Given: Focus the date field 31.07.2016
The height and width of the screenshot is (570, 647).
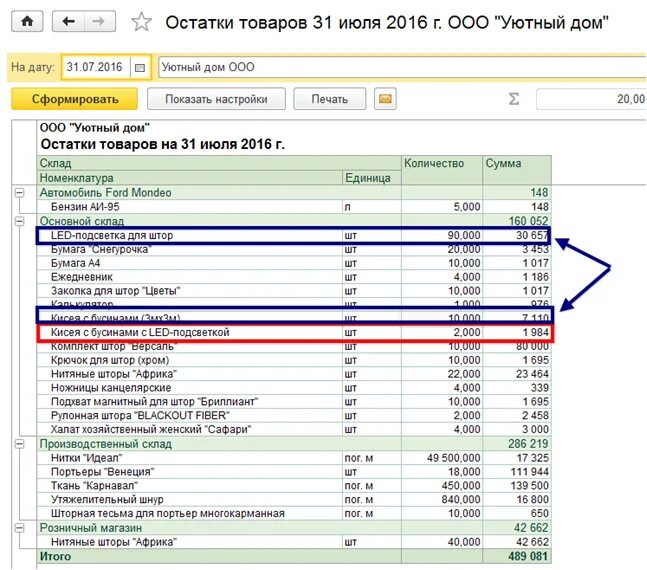Looking at the screenshot, I should (x=96, y=67).
